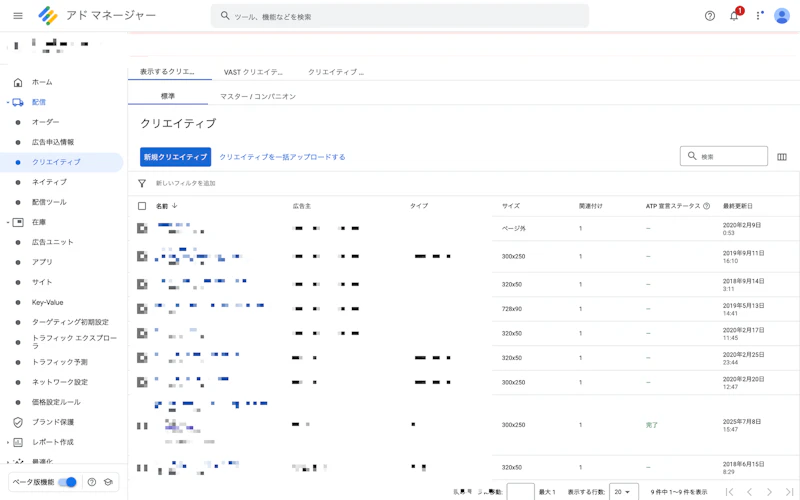Go to next page of results
The image size is (800, 500).
[769, 492]
